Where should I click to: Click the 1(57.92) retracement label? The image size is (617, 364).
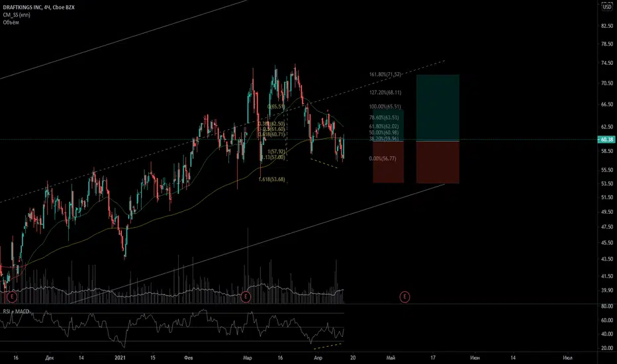[276, 152]
